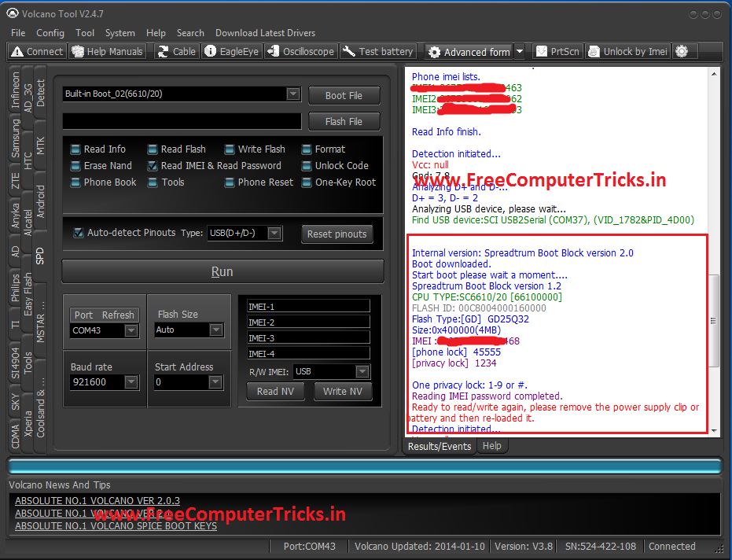The width and height of the screenshot is (732, 560).
Task: Open the Start Address dropdown
Action: click(215, 382)
